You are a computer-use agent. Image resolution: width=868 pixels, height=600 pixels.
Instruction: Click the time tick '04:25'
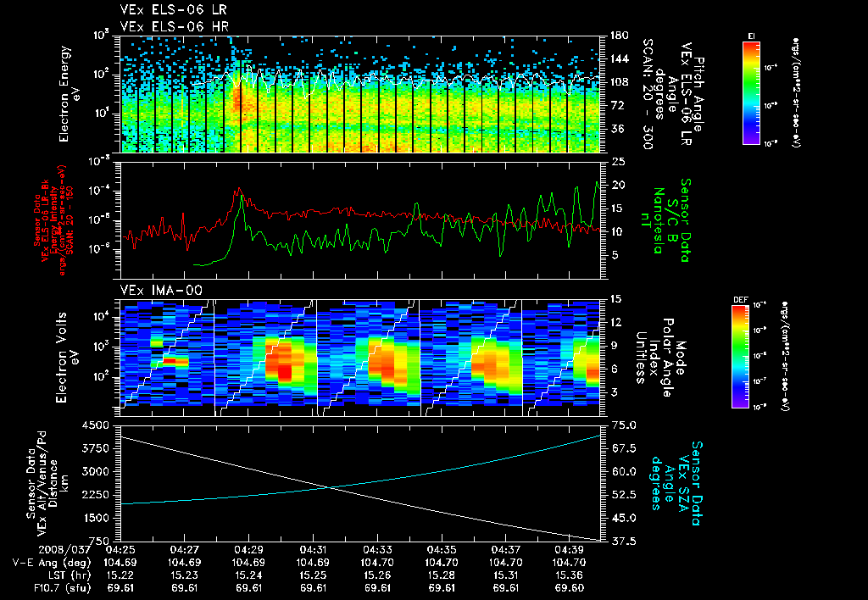120,550
